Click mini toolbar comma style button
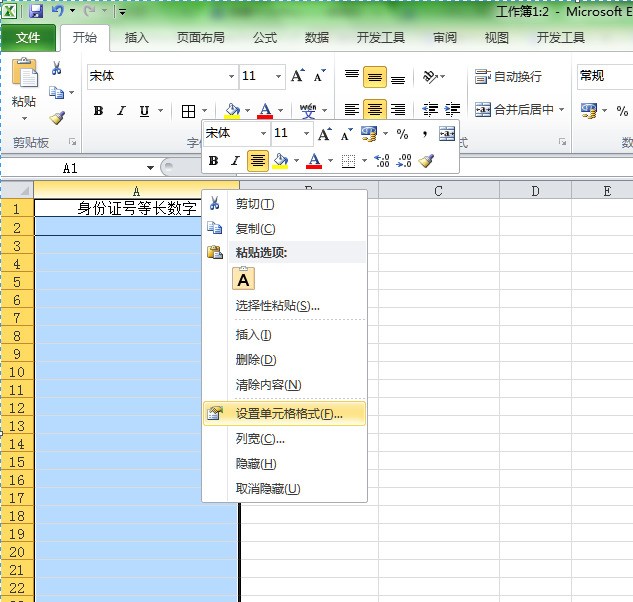The width and height of the screenshot is (633, 602). point(425,134)
